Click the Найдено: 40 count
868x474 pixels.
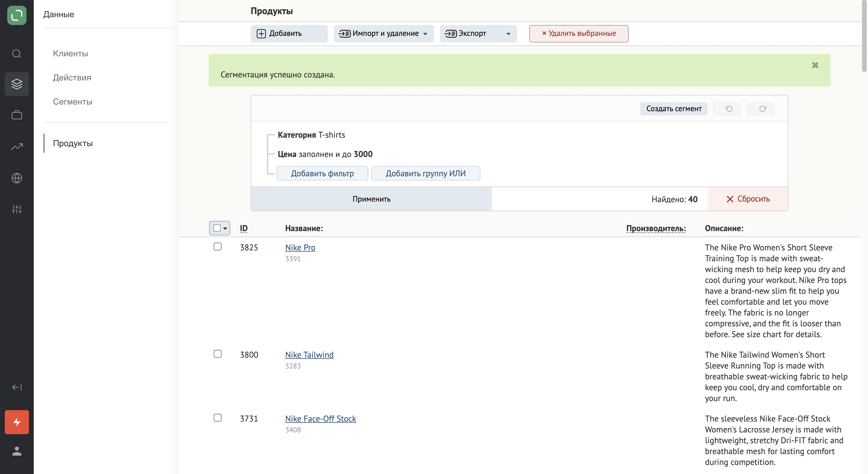click(674, 199)
